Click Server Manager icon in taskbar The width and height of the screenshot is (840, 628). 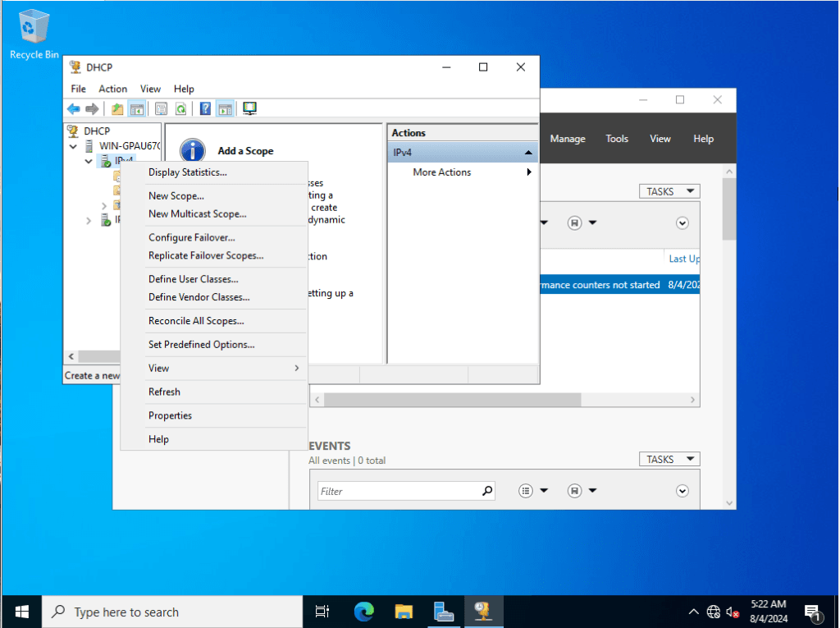click(444, 612)
